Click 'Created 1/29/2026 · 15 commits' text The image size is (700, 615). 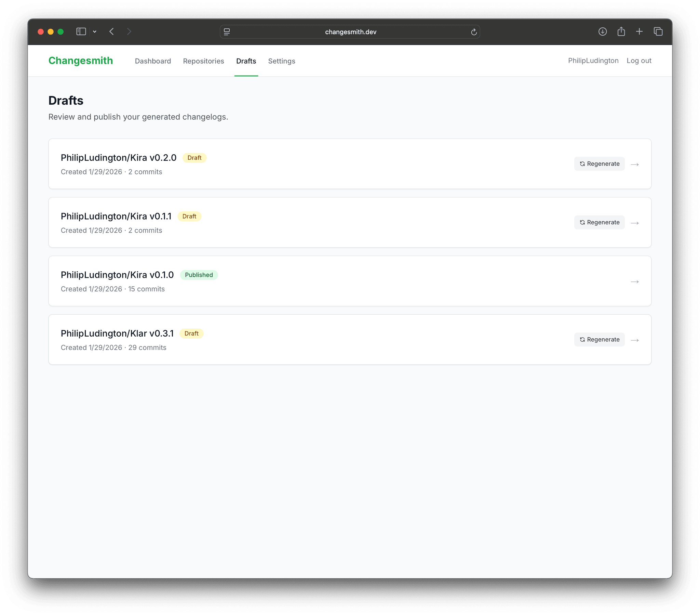pos(113,289)
